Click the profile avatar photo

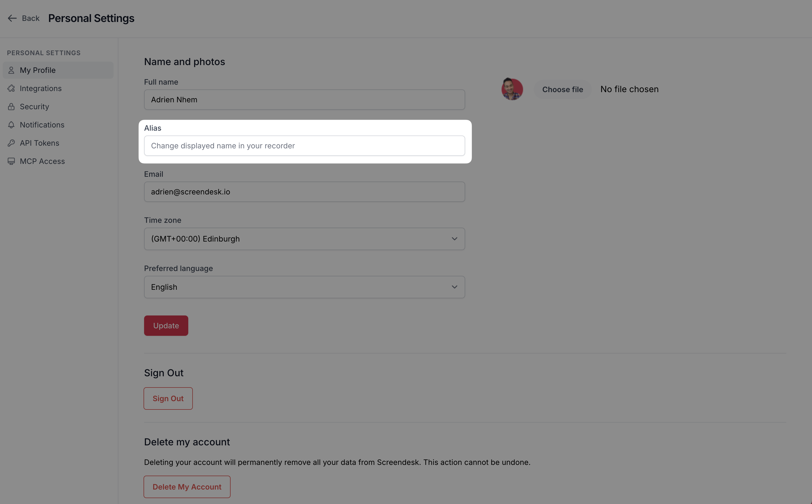(512, 89)
